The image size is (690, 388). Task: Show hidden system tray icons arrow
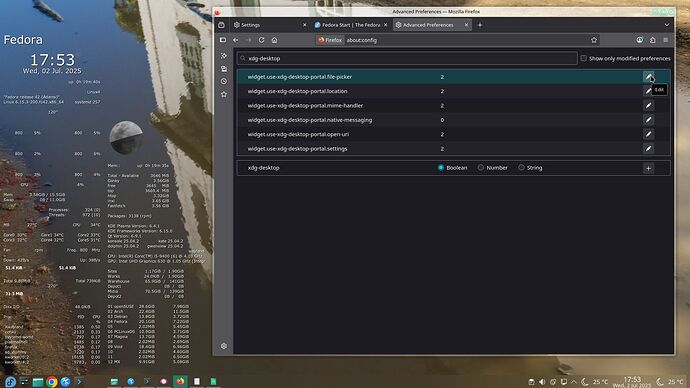tap(574, 382)
